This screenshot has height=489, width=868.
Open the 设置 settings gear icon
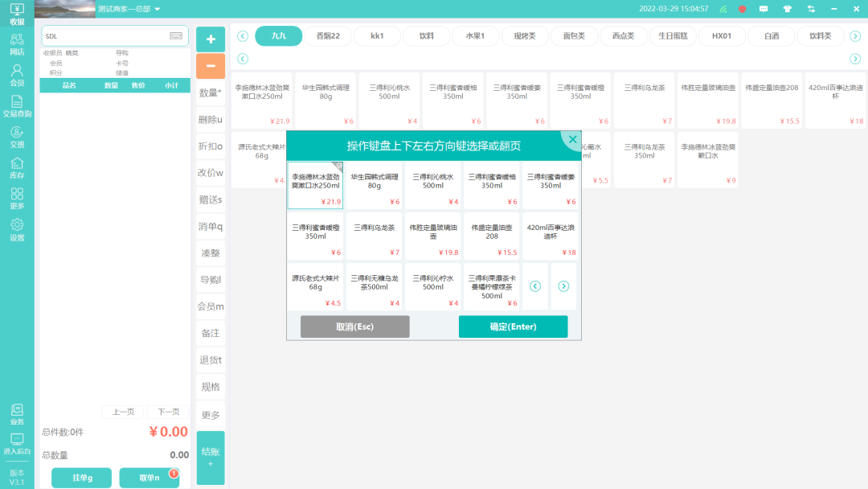click(17, 229)
